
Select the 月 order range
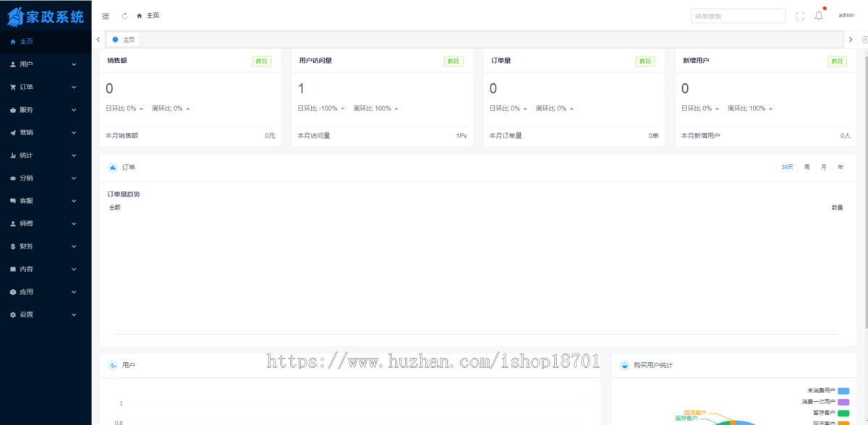tap(824, 167)
